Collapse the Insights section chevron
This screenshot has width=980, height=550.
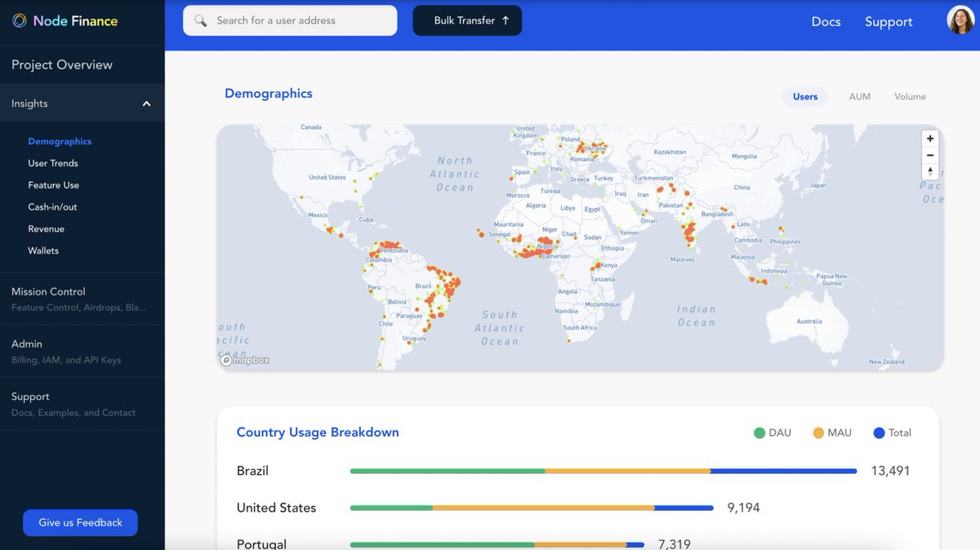click(x=146, y=104)
